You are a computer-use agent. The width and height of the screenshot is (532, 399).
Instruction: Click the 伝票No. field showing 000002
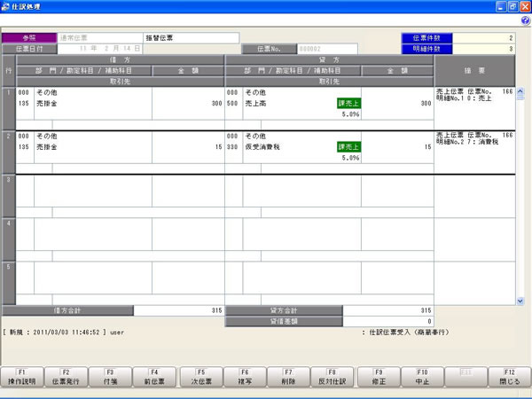point(327,49)
